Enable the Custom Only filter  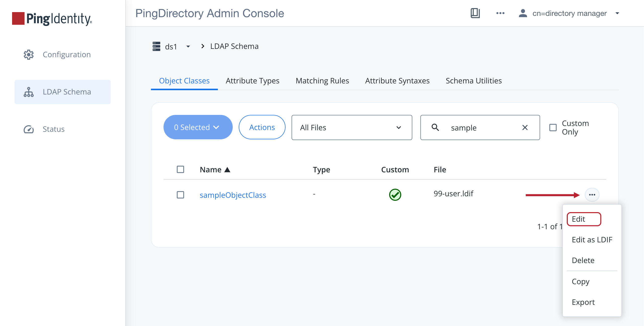pyautogui.click(x=553, y=127)
